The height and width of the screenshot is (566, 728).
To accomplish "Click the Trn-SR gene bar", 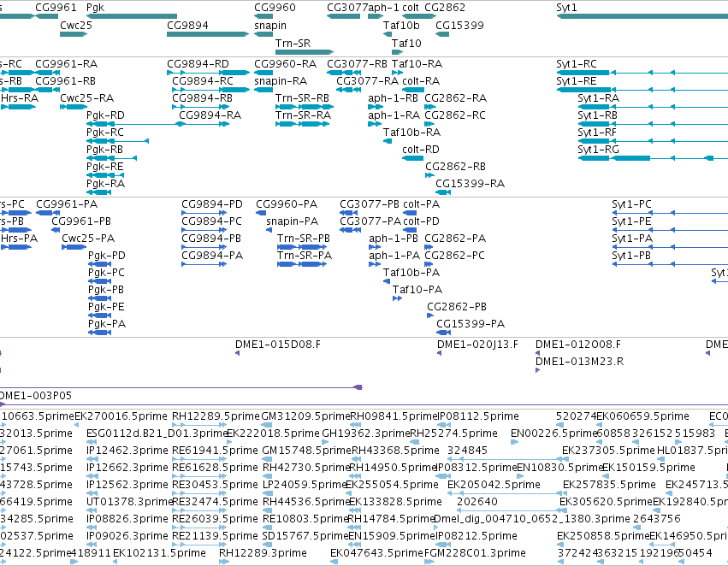I will [305, 52].
